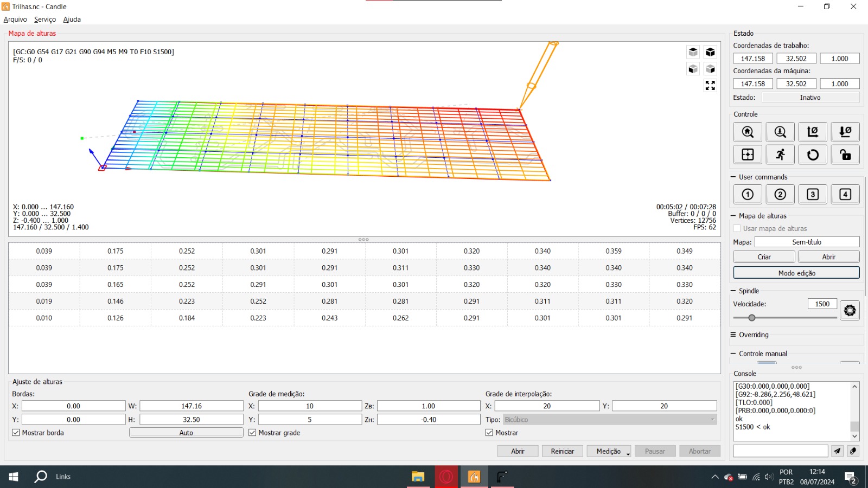Image resolution: width=868 pixels, height=488 pixels.
Task: Open the Serviço menu
Action: pyautogui.click(x=45, y=20)
